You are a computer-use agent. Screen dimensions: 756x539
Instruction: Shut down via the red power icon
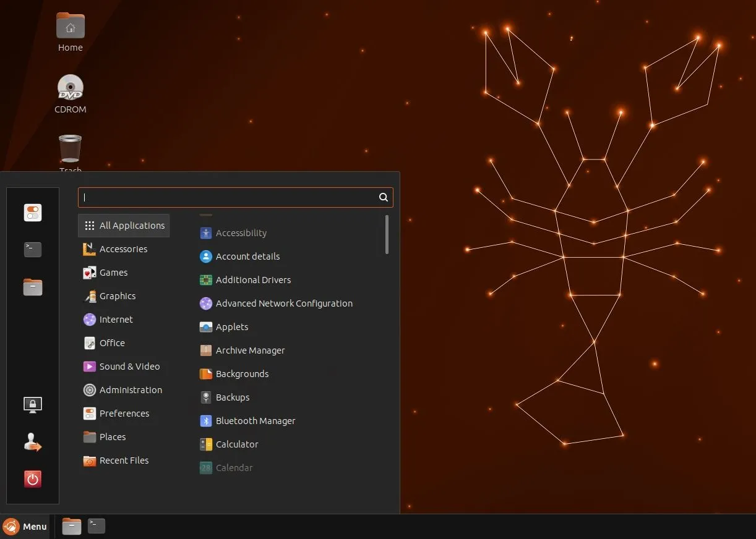coord(32,479)
